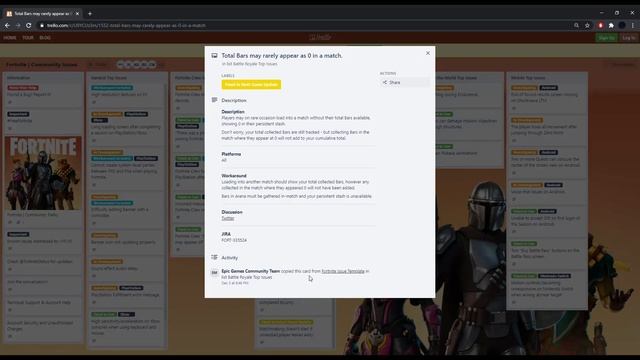The image size is (640, 360).
Task: Click the zoom magnifier icon in address bar
Action: tap(576, 25)
